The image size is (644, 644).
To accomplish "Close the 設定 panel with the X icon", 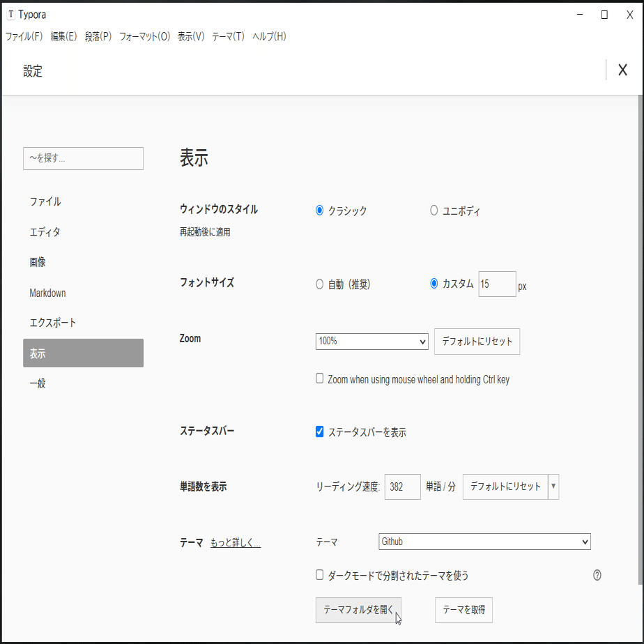I will click(622, 70).
